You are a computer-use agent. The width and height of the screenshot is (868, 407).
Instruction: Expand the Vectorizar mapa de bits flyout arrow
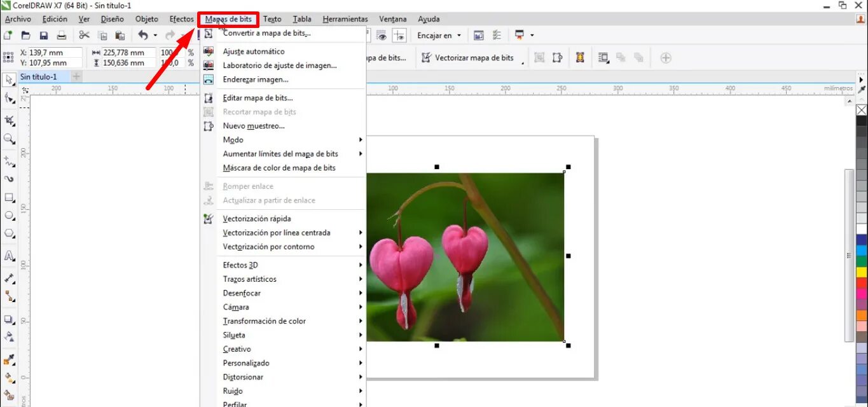(x=523, y=63)
